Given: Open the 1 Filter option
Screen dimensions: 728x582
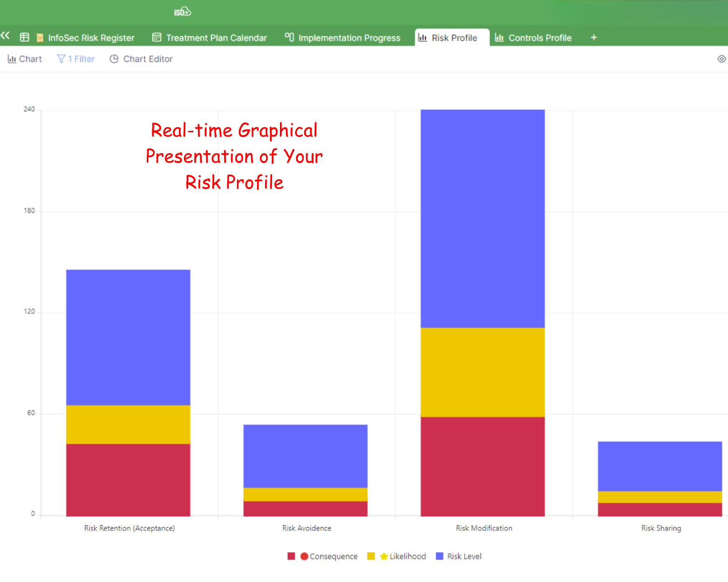Looking at the screenshot, I should click(76, 59).
